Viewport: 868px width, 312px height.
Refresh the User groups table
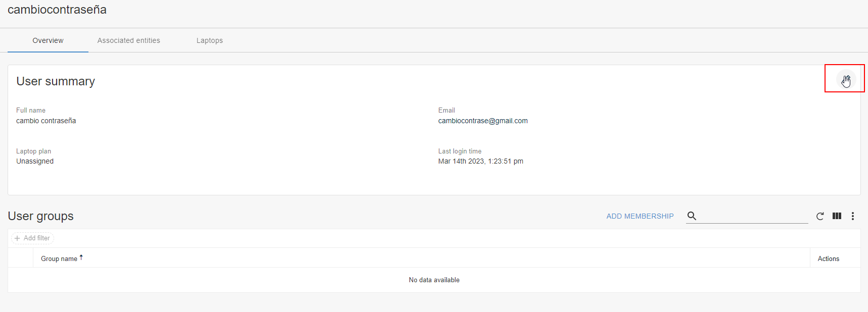tap(820, 216)
